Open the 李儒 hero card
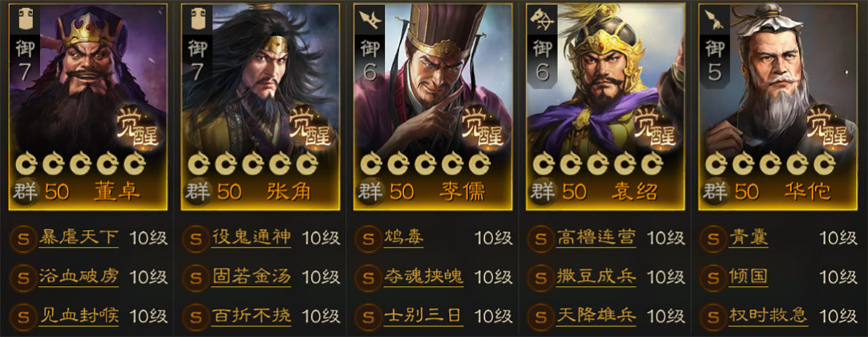868x337 pixels. click(x=433, y=106)
